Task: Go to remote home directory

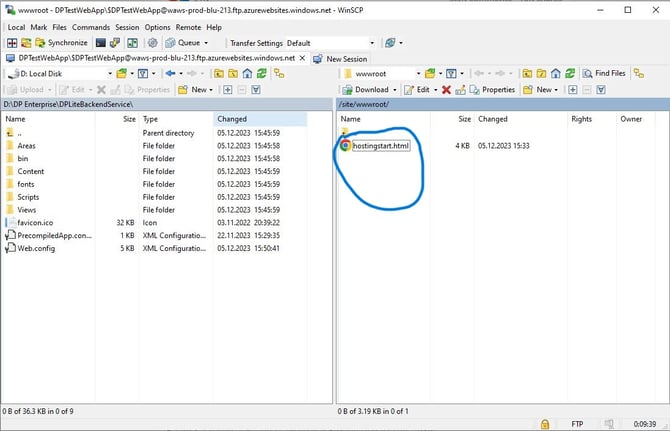Action: [555, 73]
